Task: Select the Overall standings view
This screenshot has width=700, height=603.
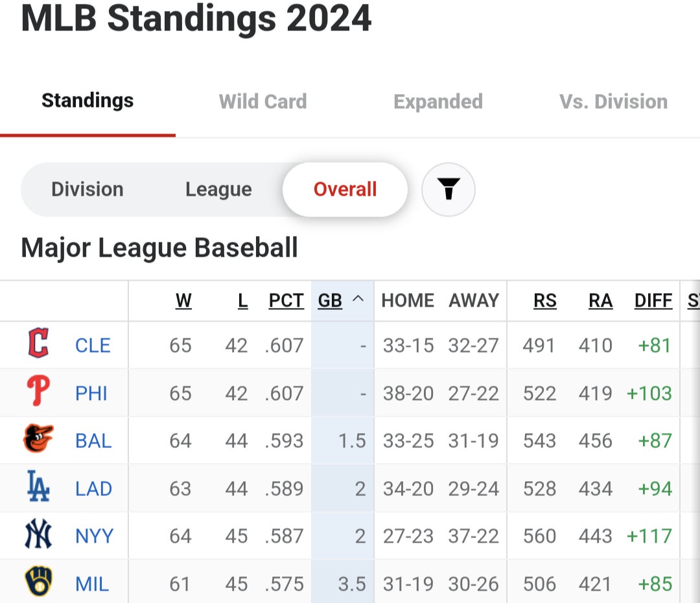Action: coord(345,189)
